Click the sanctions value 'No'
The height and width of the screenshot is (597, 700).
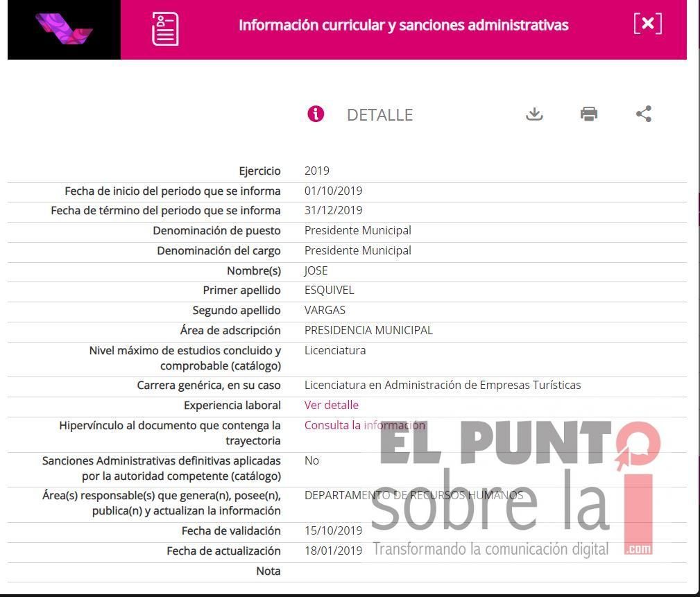[x=311, y=460]
